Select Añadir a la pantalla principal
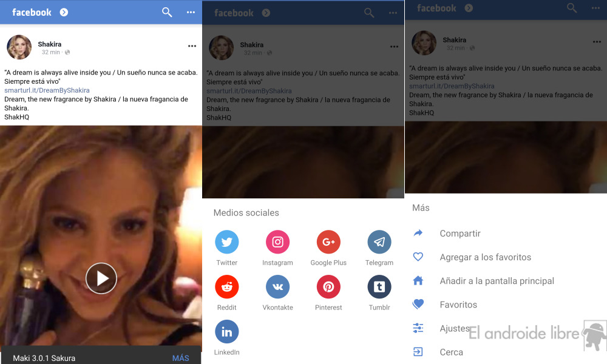This screenshot has height=364, width=607. [497, 281]
